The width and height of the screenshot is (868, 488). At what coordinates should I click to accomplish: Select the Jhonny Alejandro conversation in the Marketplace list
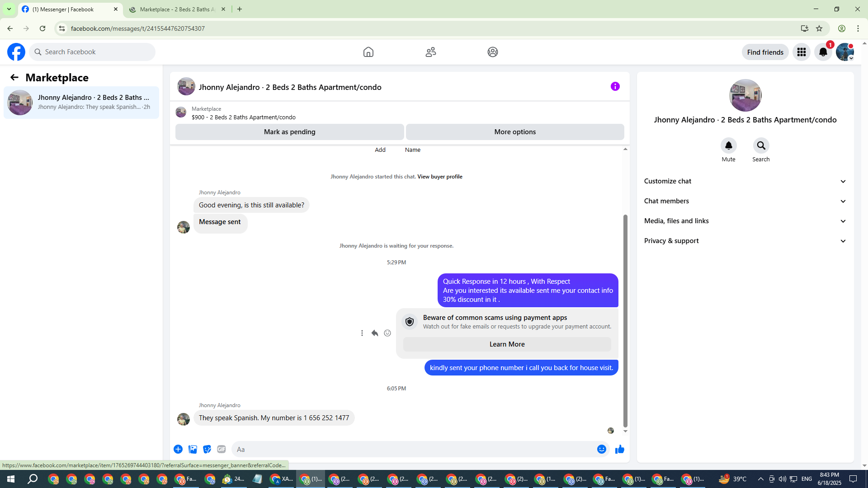pyautogui.click(x=81, y=103)
